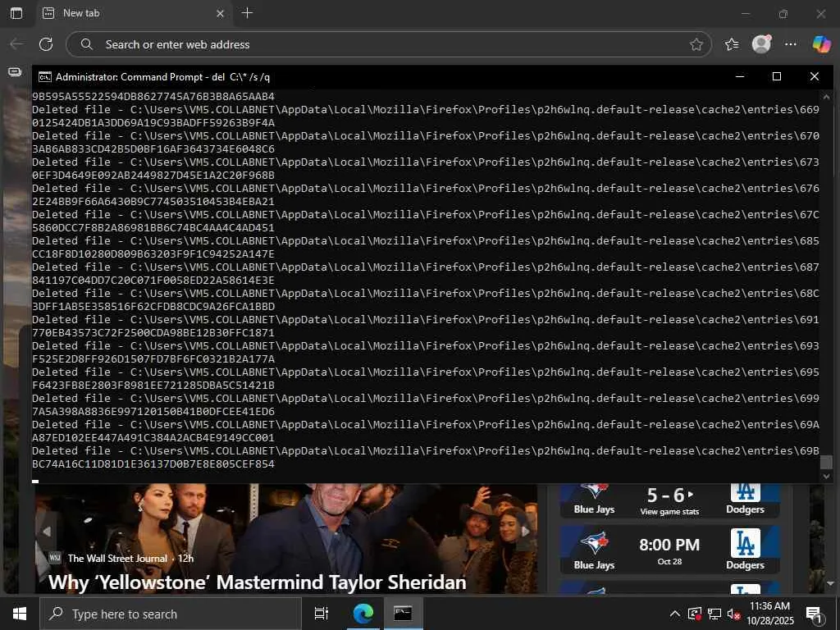Viewport: 840px width, 630px height.
Task: Show next news story with right arrow
Action: pyautogui.click(x=526, y=532)
